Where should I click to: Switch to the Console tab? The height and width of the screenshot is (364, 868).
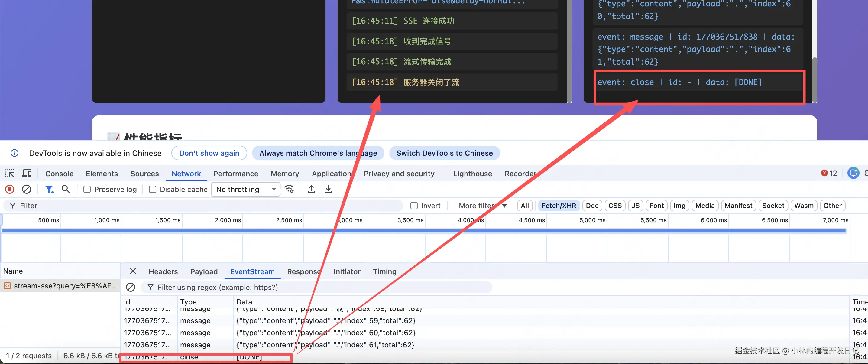click(x=59, y=174)
